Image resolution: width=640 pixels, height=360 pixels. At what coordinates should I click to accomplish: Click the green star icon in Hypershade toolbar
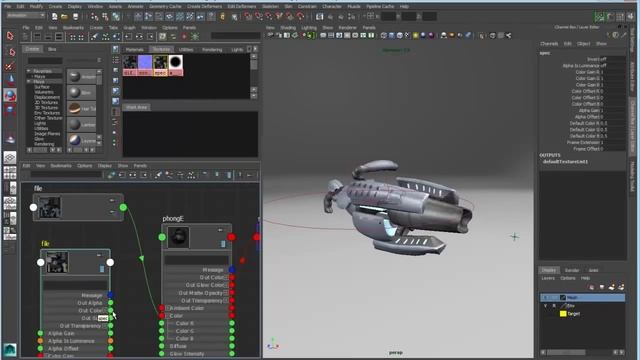(x=195, y=36)
